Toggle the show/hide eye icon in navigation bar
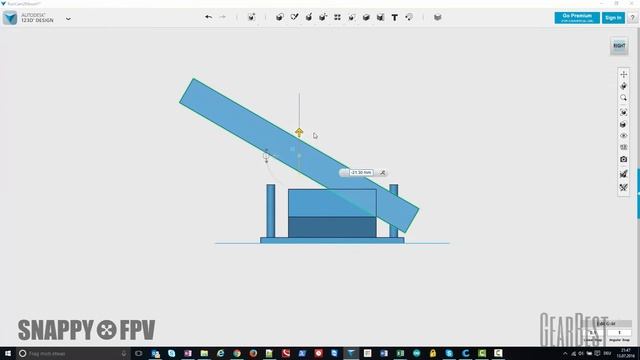The width and height of the screenshot is (640, 360). tap(623, 136)
